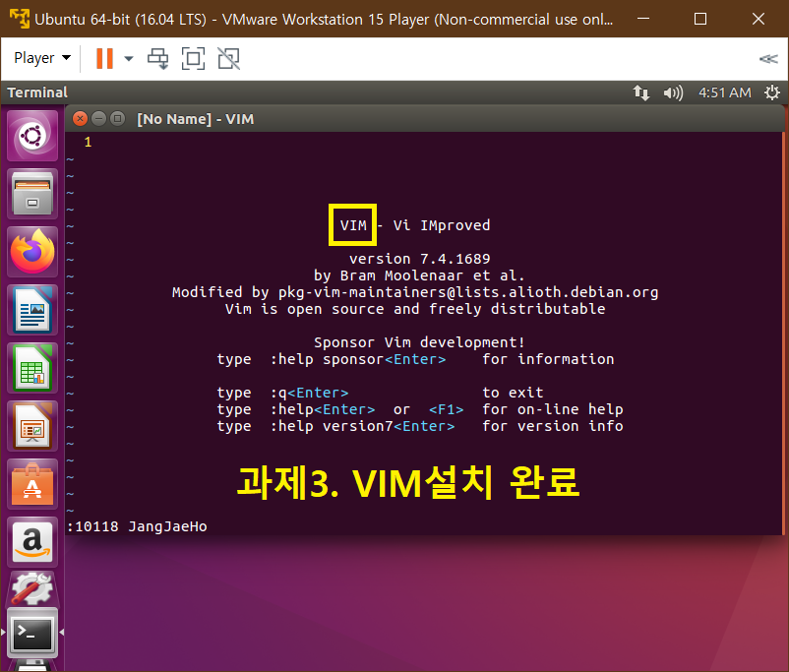Click the ":help version7<Enter>" text

tap(362, 426)
